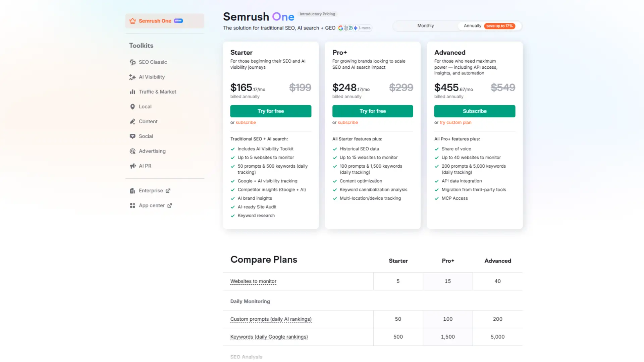
Task: Expand the Websites to monitor row details
Action: [253, 281]
